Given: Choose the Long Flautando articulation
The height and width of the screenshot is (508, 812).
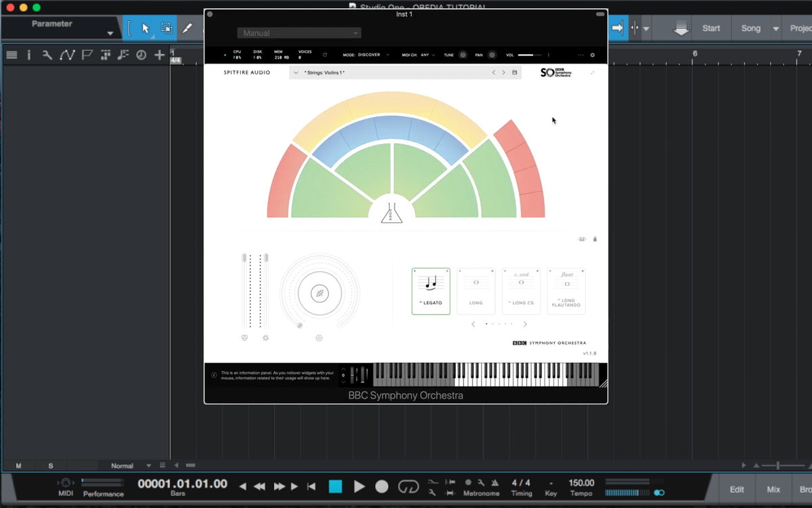Looking at the screenshot, I should tap(566, 291).
